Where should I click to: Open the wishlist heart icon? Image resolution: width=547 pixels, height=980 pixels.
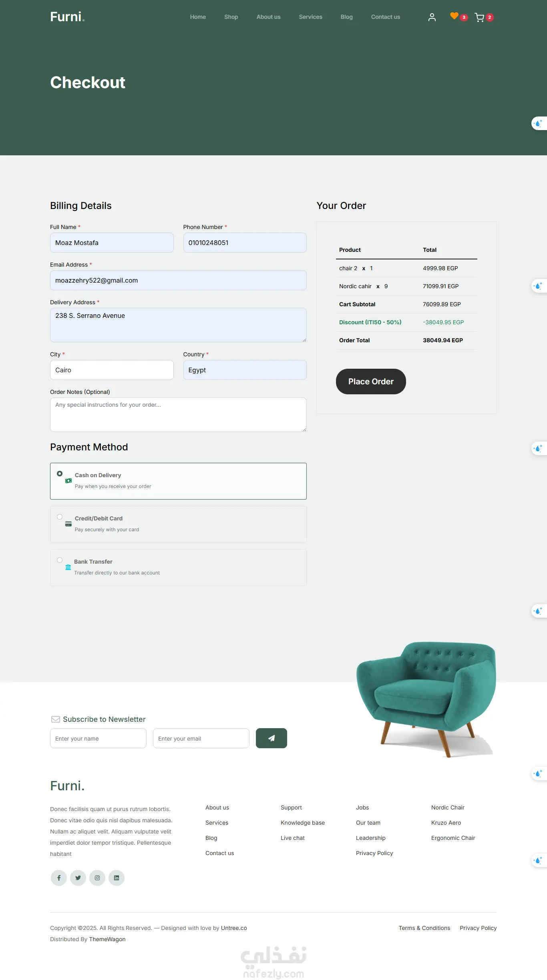click(x=454, y=16)
